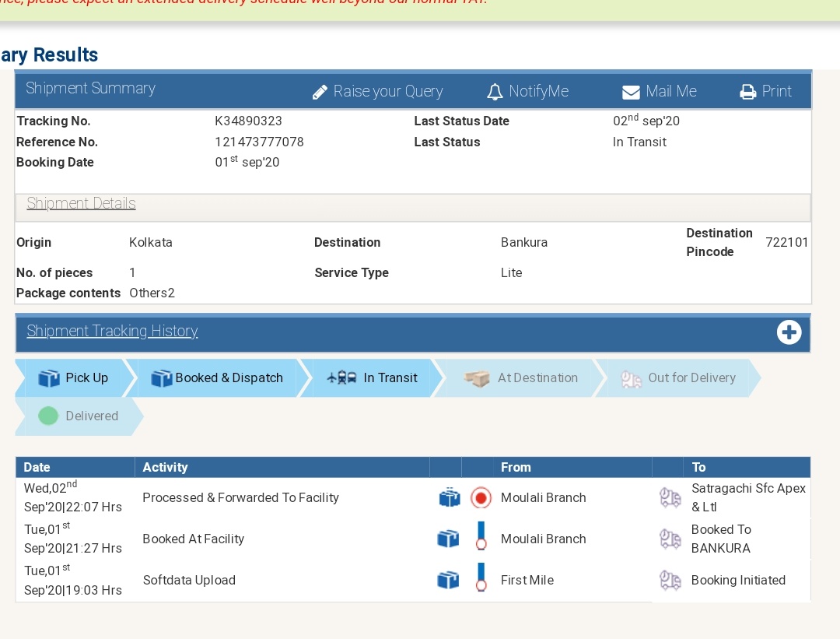Screen dimensions: 840x639
Task: Click box icon in Processed & Forwarded row
Action: pos(450,497)
